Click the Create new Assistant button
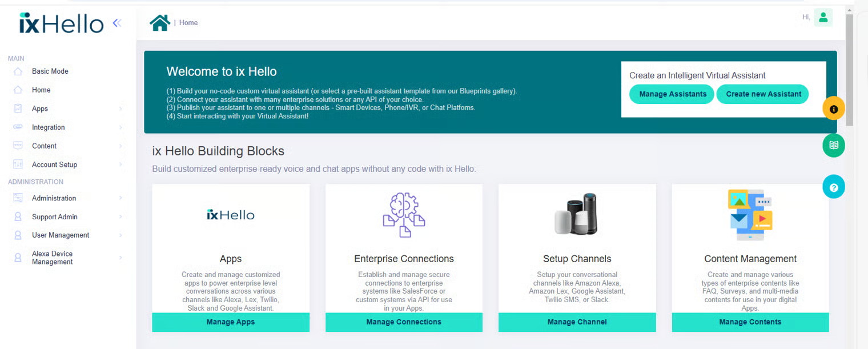The height and width of the screenshot is (349, 868). coord(763,94)
